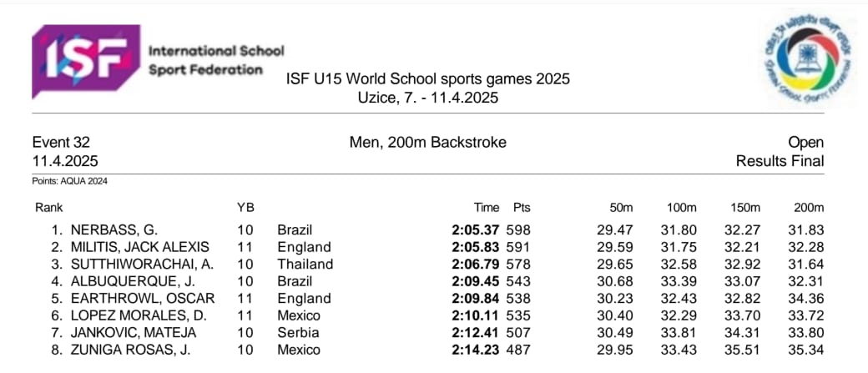This screenshot has width=868, height=373.
Task: Click ZUNIGA ROSAS final time 2:14.23
Action: 476,350
